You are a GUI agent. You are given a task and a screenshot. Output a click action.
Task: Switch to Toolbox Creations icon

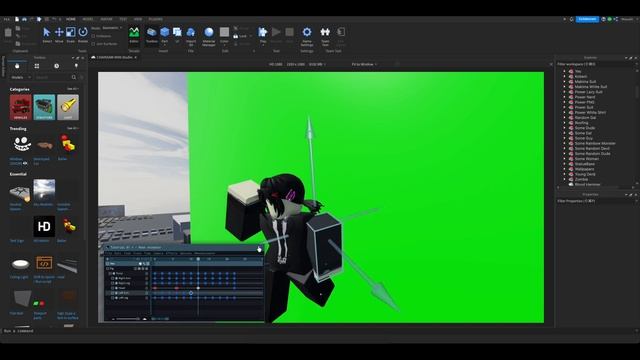76,66
